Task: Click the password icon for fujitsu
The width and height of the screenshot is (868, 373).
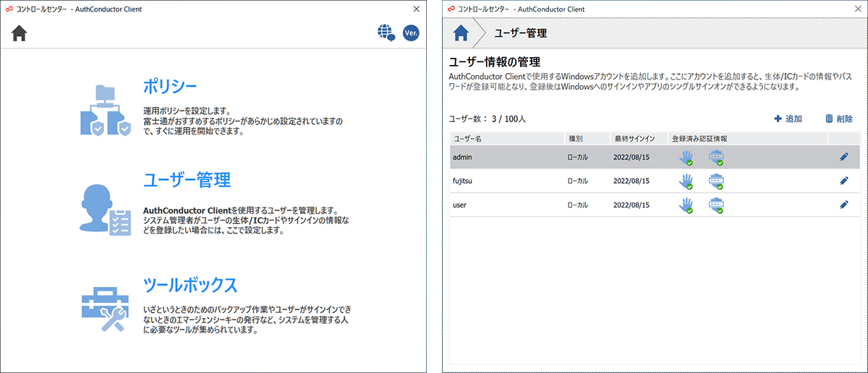Action: pyautogui.click(x=716, y=181)
